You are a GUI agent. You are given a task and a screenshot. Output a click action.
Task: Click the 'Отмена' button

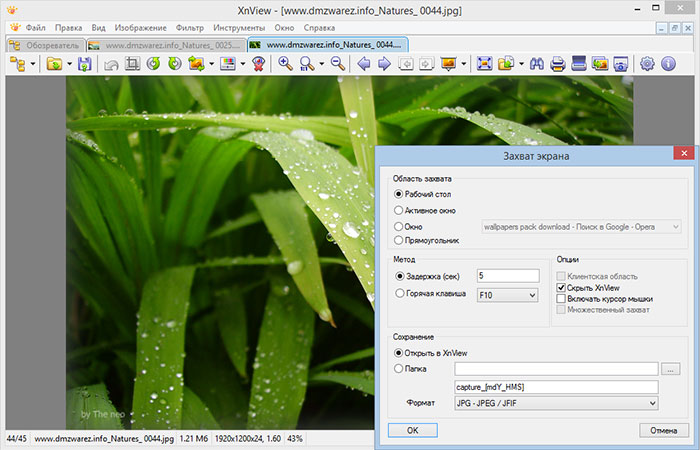[663, 430]
